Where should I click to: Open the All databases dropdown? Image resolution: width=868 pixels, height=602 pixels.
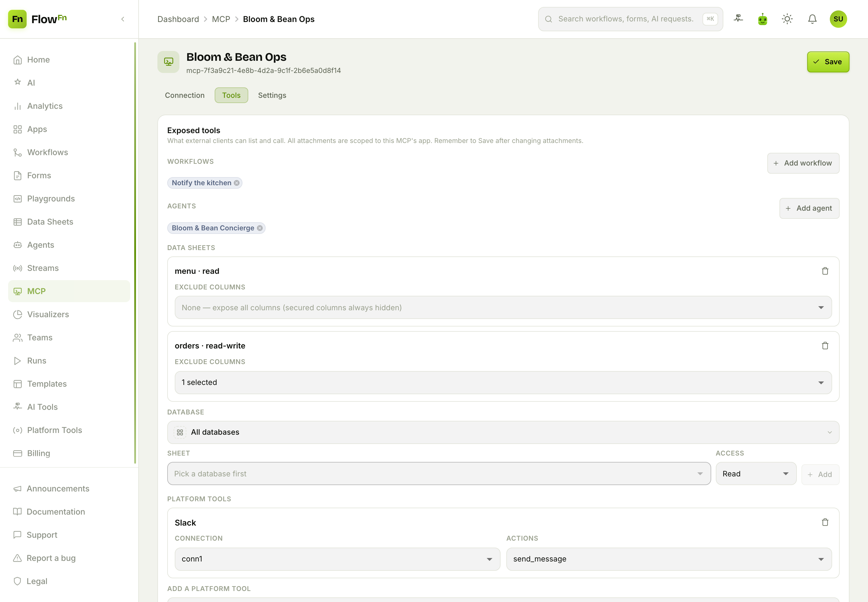pyautogui.click(x=503, y=432)
